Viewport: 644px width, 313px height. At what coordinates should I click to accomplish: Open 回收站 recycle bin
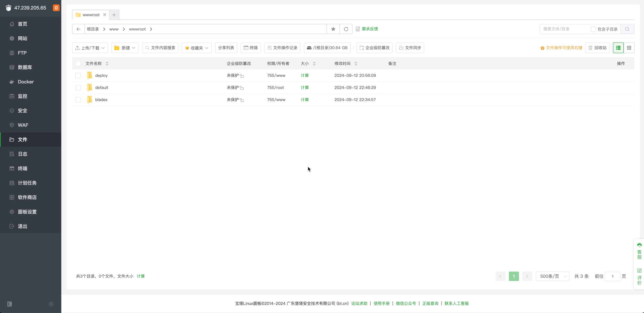click(x=597, y=48)
